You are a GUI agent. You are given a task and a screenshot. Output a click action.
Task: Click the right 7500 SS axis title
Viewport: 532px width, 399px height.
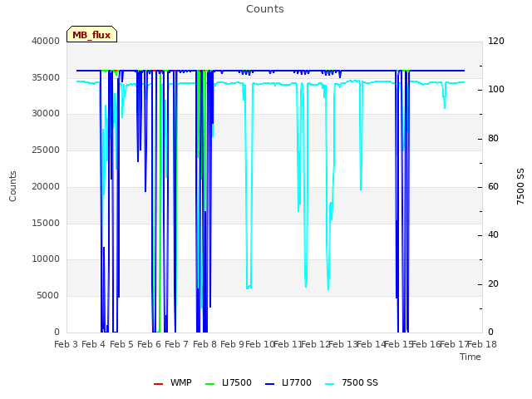coord(520,186)
